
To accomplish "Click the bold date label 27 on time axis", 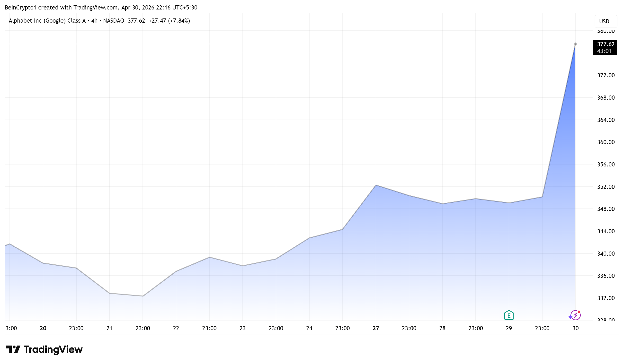I will [376, 328].
